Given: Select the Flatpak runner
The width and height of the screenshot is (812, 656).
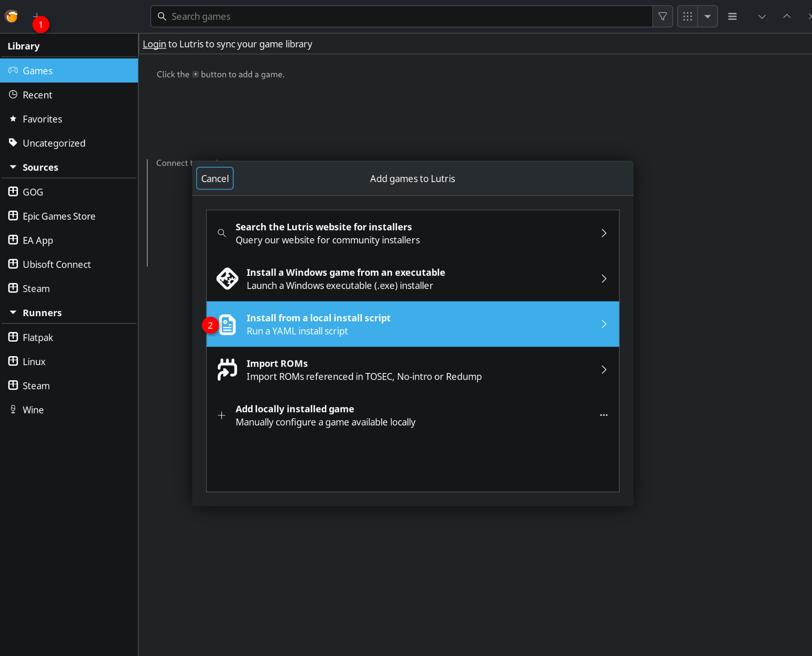Looking at the screenshot, I should (69, 338).
